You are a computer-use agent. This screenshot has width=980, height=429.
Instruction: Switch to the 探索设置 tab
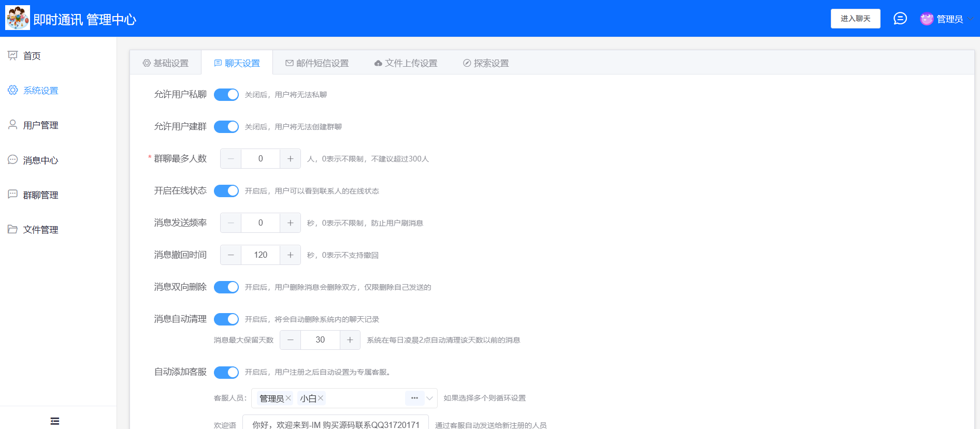pyautogui.click(x=486, y=63)
